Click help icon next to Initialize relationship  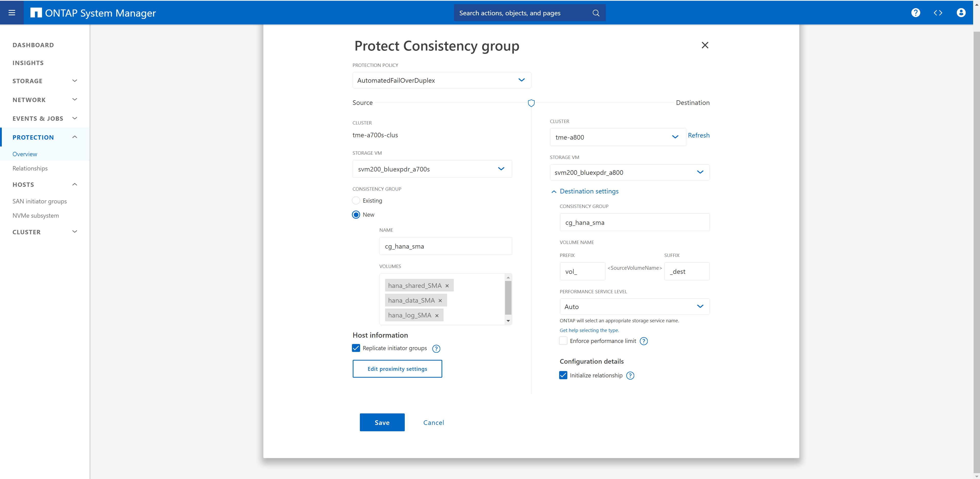pyautogui.click(x=630, y=375)
